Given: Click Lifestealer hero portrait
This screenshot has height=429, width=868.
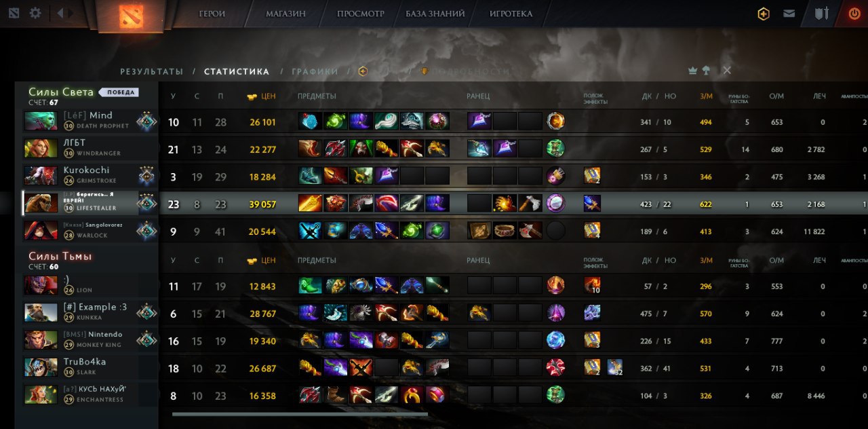Looking at the screenshot, I should 41,203.
